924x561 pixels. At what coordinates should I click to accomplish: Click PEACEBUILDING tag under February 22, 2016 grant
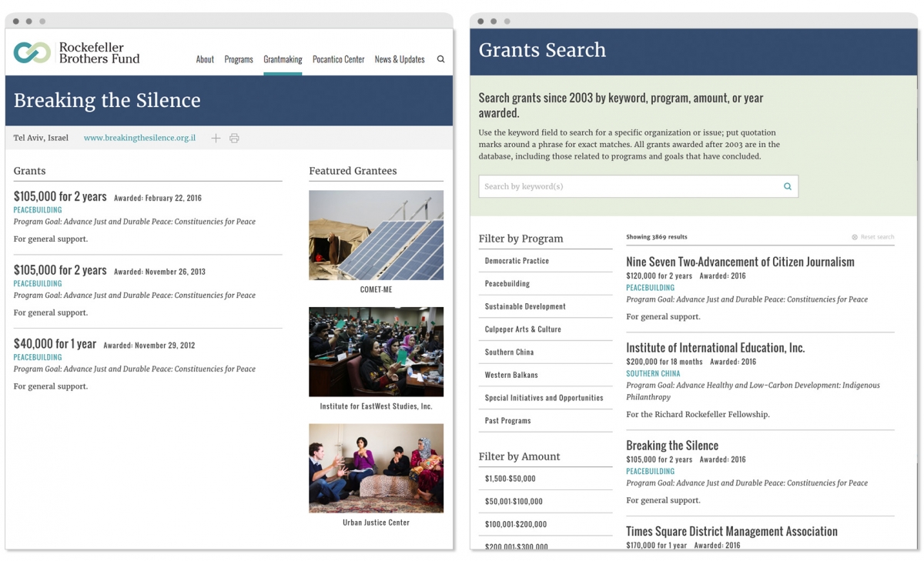coord(38,209)
